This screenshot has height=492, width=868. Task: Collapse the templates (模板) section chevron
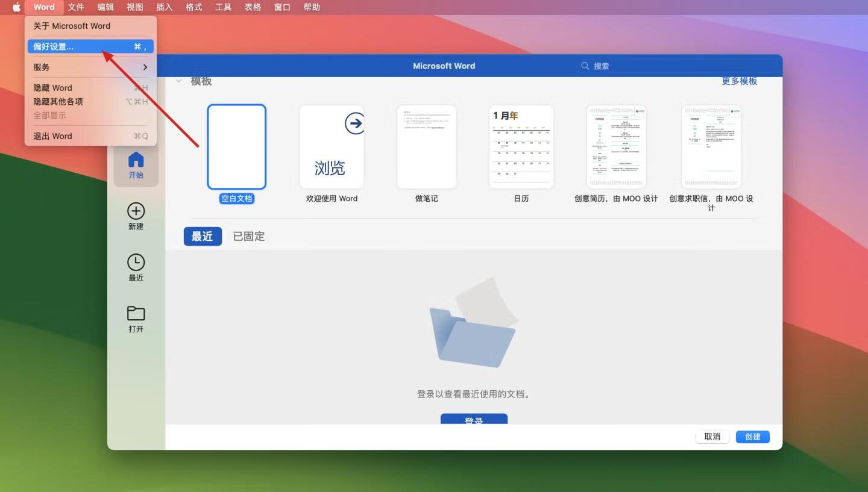(x=179, y=81)
